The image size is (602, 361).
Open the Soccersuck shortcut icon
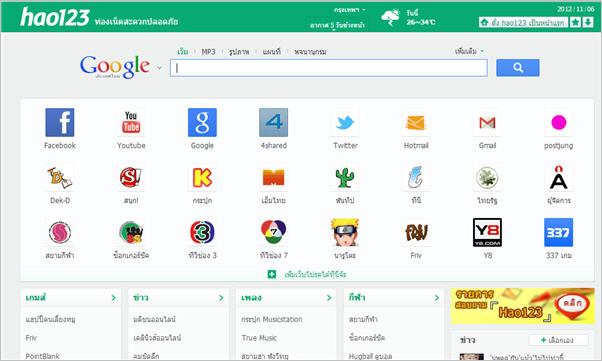click(131, 232)
